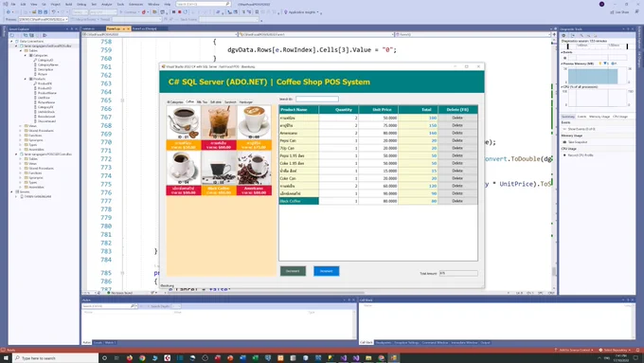Open the All Categories tab

pos(175,102)
